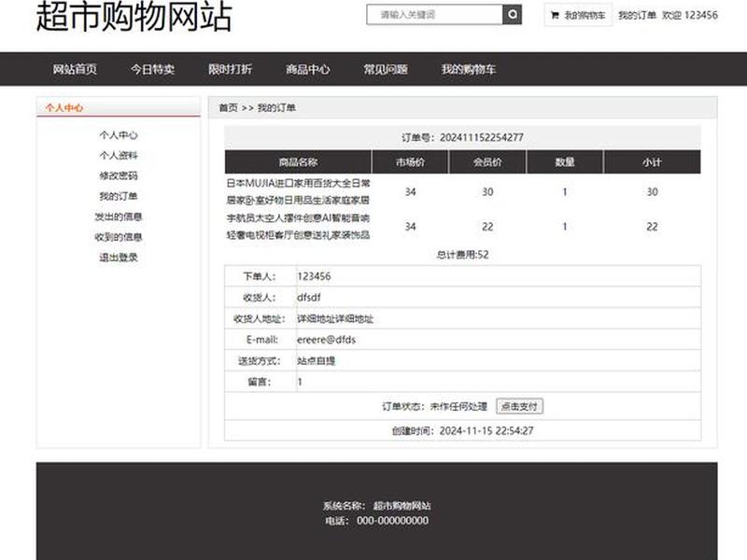The height and width of the screenshot is (560, 747).
Task: Click delivery method 站点自提
Action: 317,360
